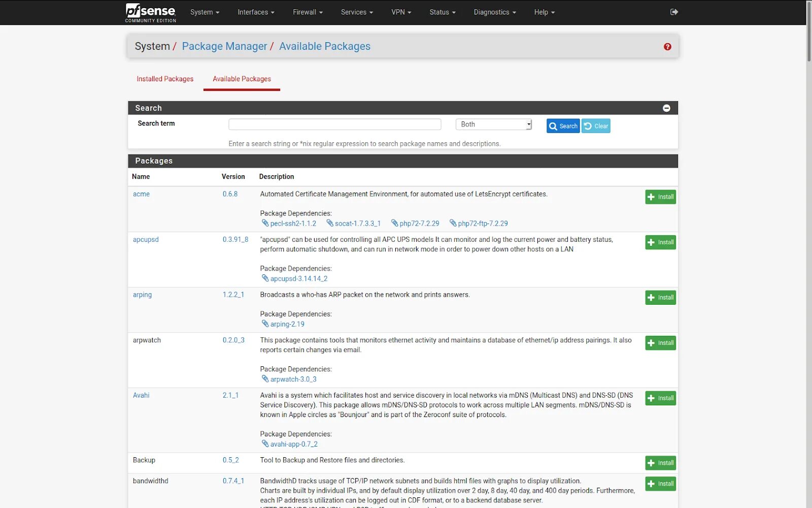Open the apcupsd package name link
This screenshot has width=812, height=508.
[146, 239]
